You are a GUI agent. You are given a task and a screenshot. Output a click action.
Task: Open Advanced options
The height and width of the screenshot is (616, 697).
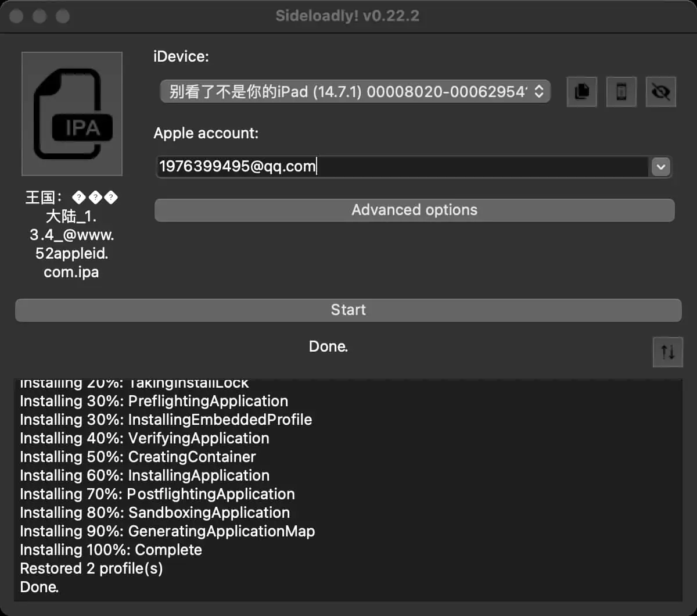(x=414, y=210)
